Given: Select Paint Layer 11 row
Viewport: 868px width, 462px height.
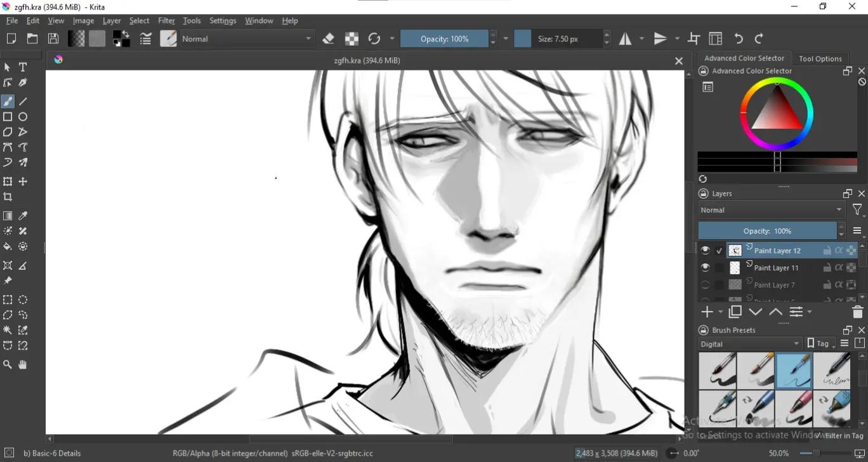Looking at the screenshot, I should click(x=778, y=268).
